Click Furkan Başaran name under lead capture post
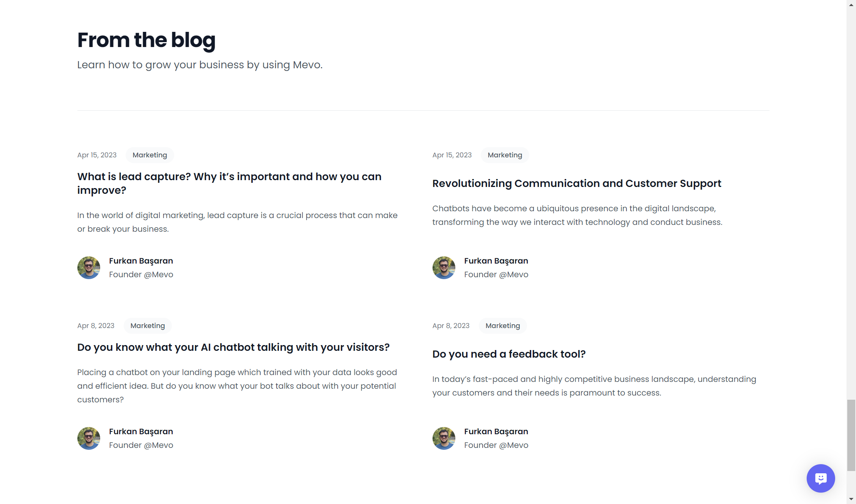Viewport: 856px width, 504px height. click(141, 261)
